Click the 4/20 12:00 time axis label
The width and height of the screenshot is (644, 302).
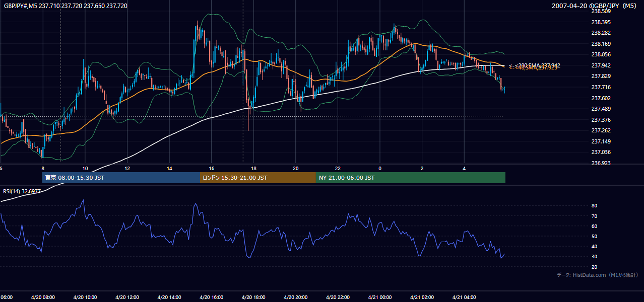pos(127,297)
